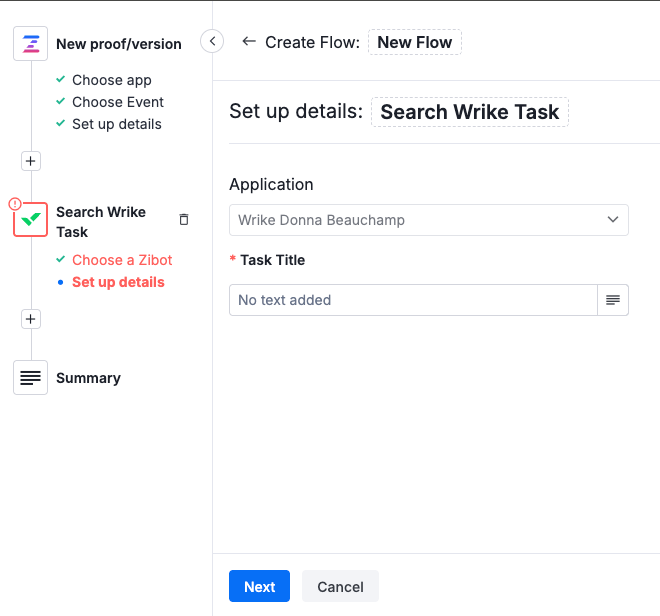
Task: Select red Set up details under Search Wrike Task
Action: pos(118,282)
